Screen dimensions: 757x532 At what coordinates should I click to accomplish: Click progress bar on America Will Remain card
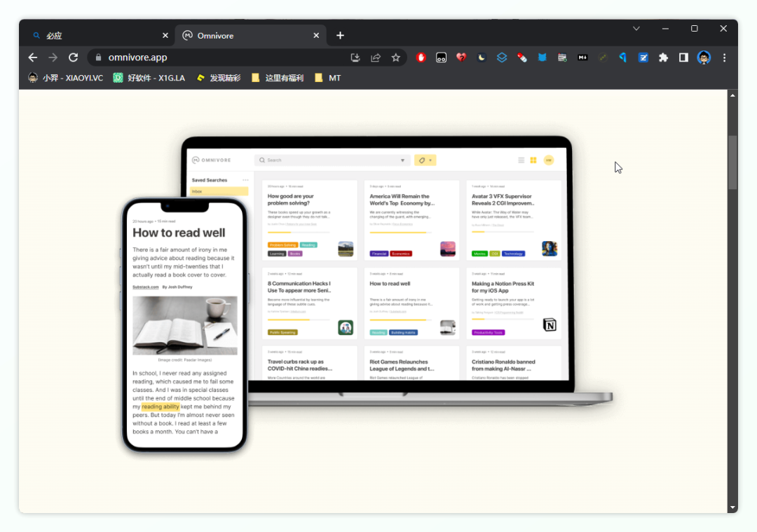pos(400,232)
